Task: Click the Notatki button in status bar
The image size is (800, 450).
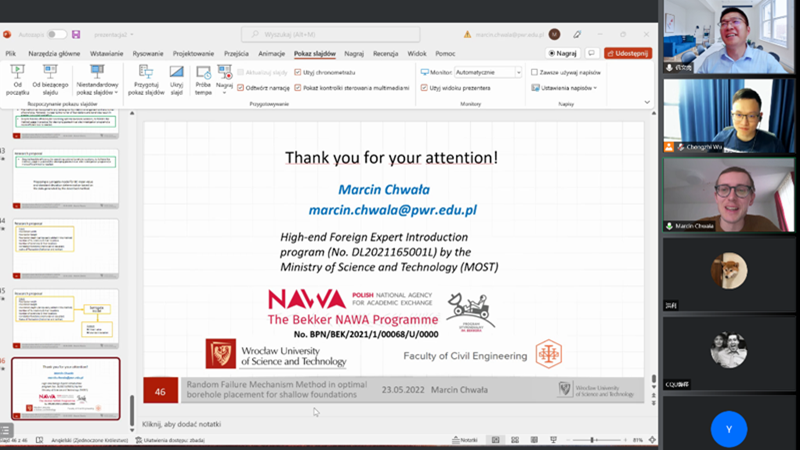Action: 465,440
